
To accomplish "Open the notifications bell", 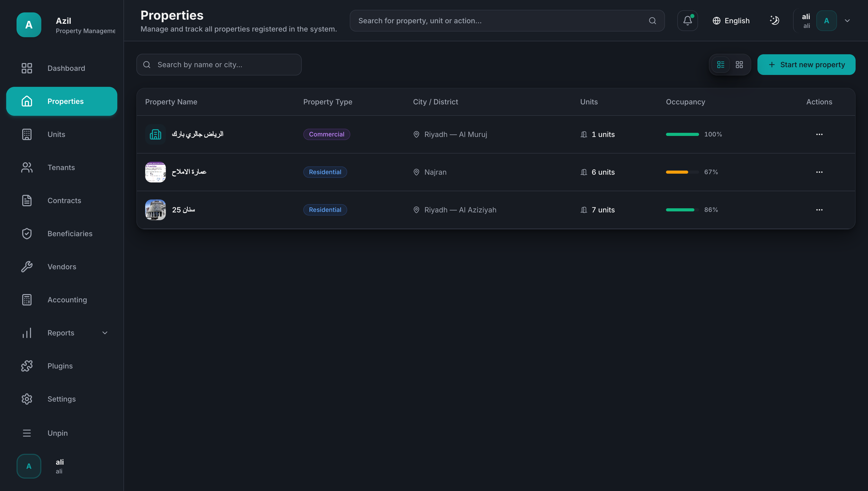I will (x=687, y=21).
